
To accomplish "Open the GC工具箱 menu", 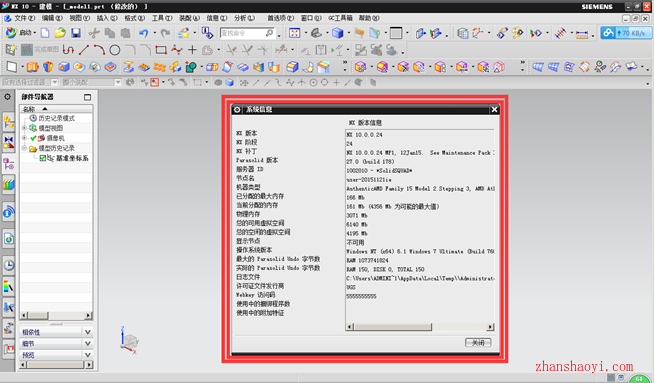I will [x=340, y=18].
